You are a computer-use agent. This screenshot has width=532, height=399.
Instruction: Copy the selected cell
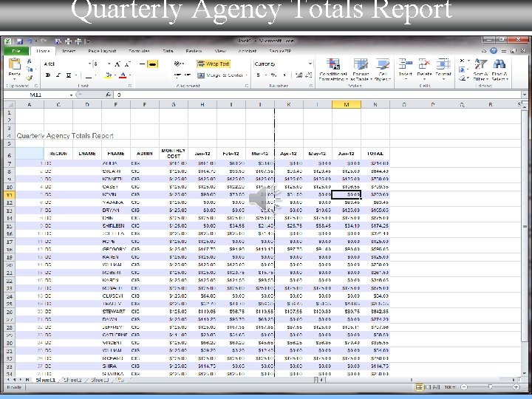pyautogui.click(x=29, y=69)
